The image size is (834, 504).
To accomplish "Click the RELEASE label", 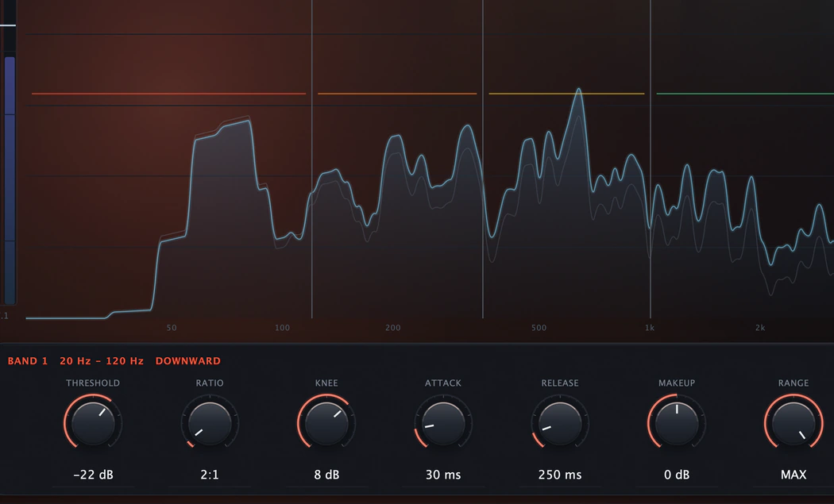I will point(560,383).
